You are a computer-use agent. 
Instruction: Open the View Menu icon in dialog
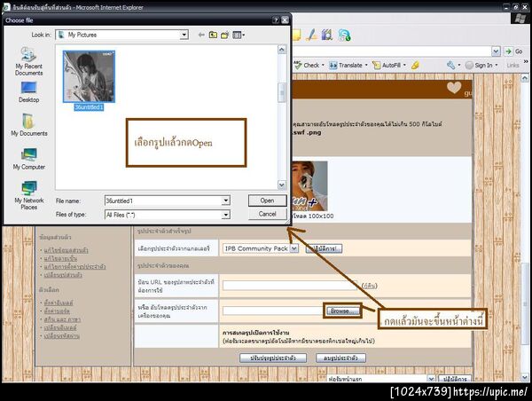tap(239, 35)
